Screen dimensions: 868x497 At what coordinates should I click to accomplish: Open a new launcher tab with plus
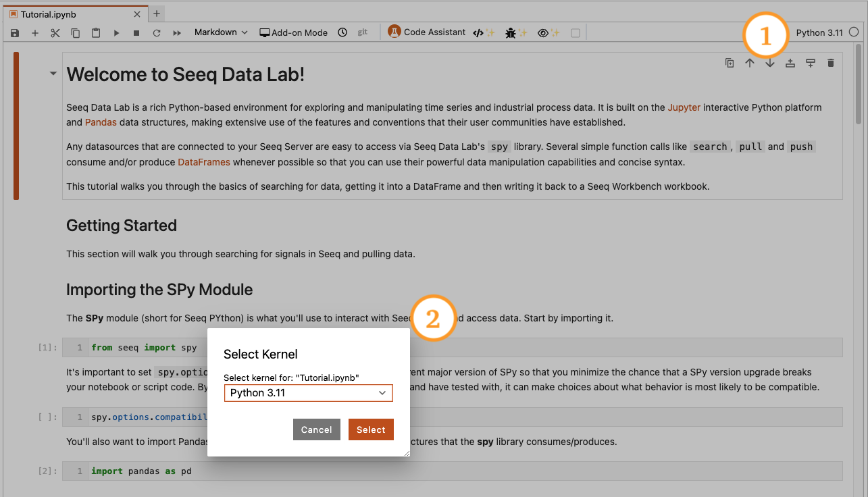tap(156, 14)
